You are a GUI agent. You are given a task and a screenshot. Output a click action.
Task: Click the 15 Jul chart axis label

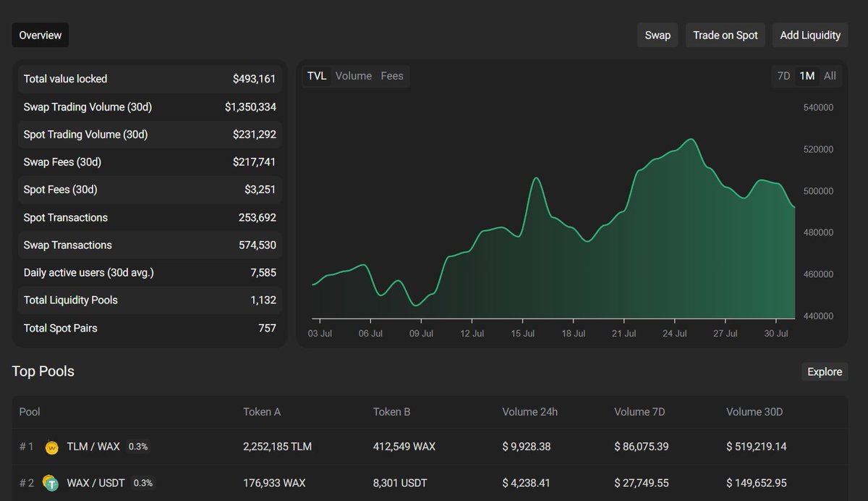pyautogui.click(x=522, y=334)
